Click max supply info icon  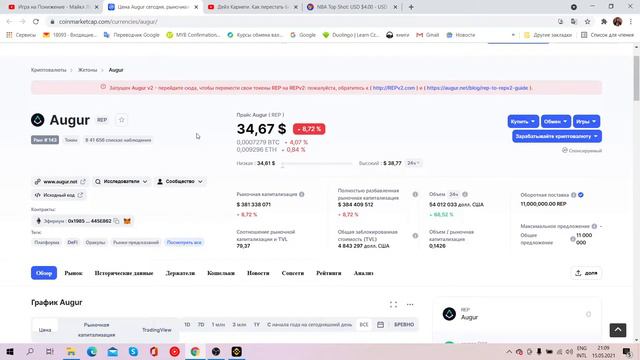[x=594, y=226]
